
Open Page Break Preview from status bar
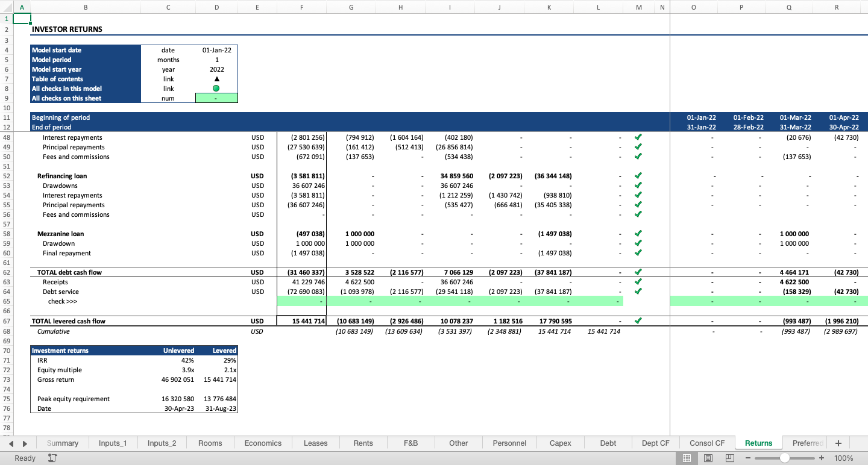(729, 458)
